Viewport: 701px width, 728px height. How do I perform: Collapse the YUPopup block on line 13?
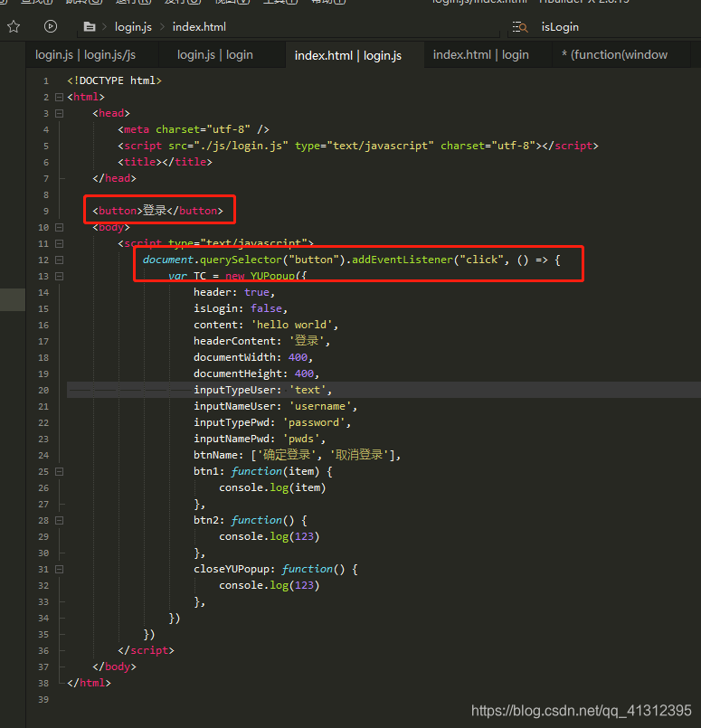tap(59, 276)
